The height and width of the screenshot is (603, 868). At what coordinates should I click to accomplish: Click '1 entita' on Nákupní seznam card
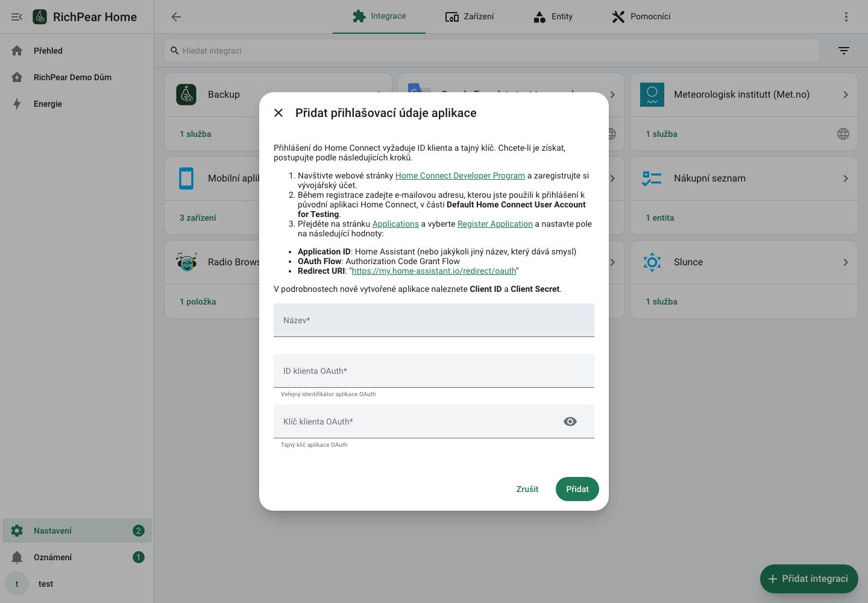point(660,218)
